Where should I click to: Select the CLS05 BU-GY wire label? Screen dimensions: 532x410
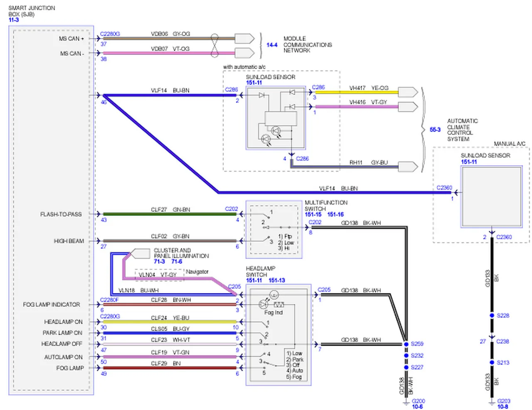[x=170, y=329]
